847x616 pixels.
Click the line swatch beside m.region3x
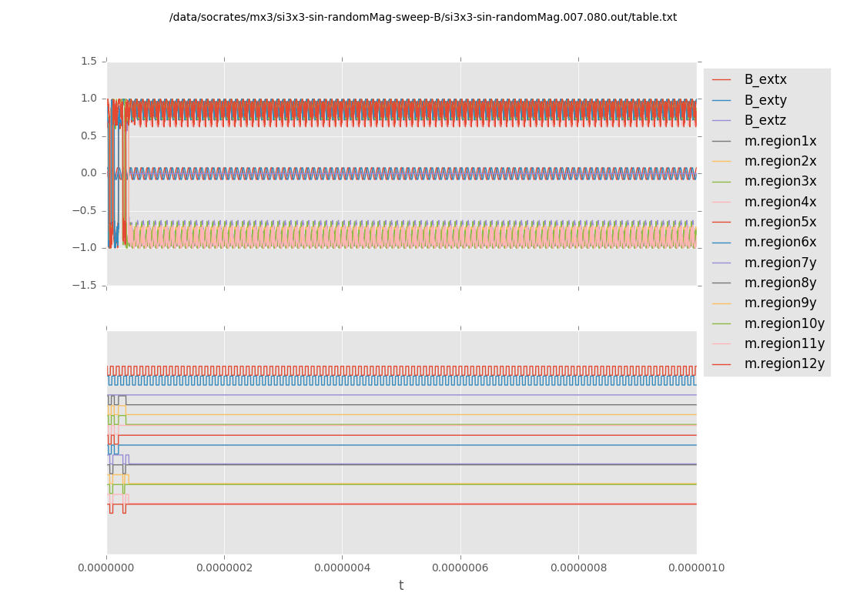point(721,182)
